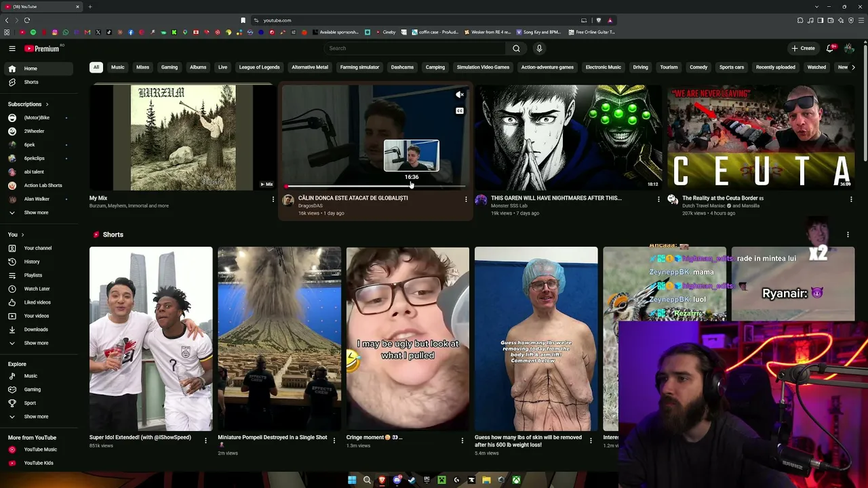
Task: Open Watch Later in the sidebar
Action: point(39,289)
